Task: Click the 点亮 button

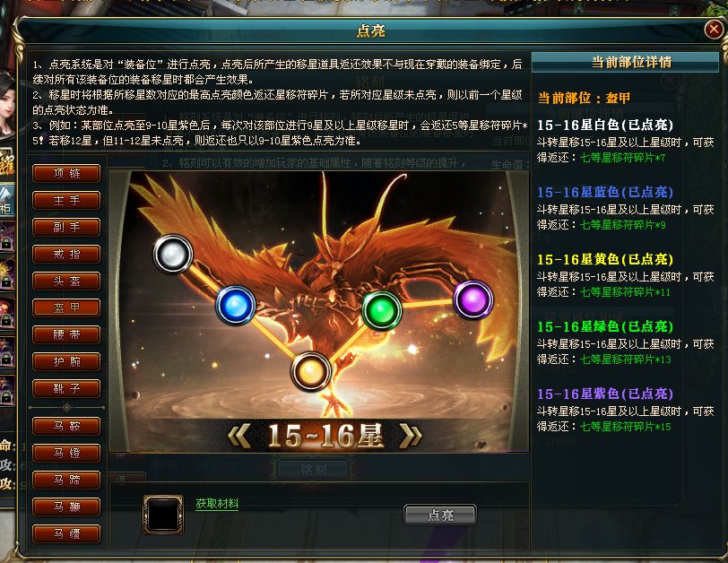Action: (x=440, y=515)
